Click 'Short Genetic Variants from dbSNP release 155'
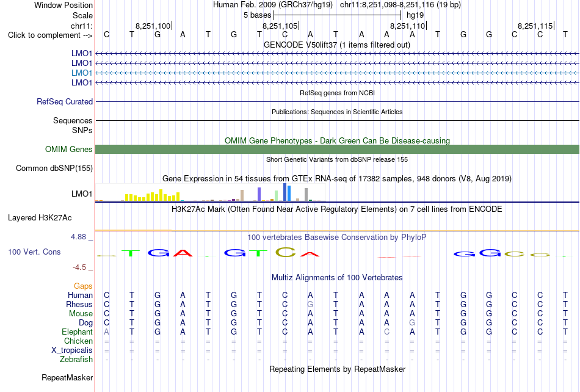 pyautogui.click(x=337, y=159)
